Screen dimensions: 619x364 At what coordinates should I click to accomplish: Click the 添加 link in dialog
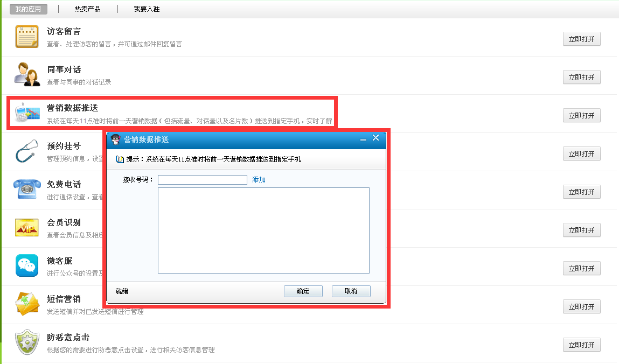[x=259, y=180]
